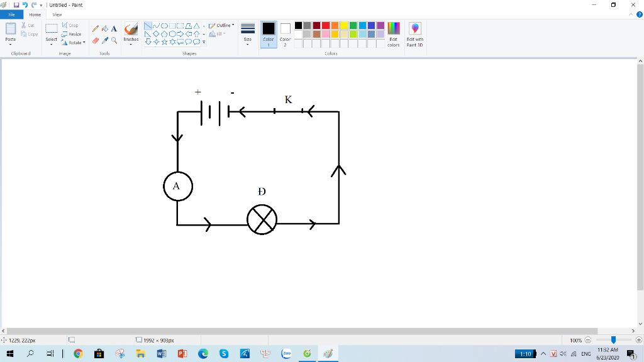
Task: Collapse the ribbon with chevron
Action: click(x=631, y=14)
